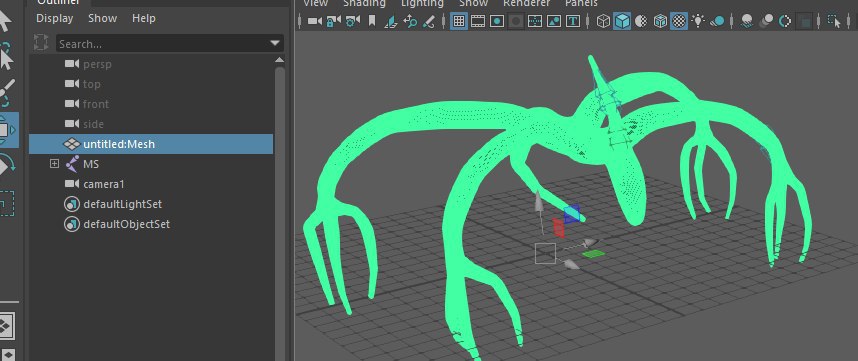Select the highlighted Move tool in toolbox
The height and width of the screenshot is (361, 858).
pyautogui.click(x=8, y=130)
